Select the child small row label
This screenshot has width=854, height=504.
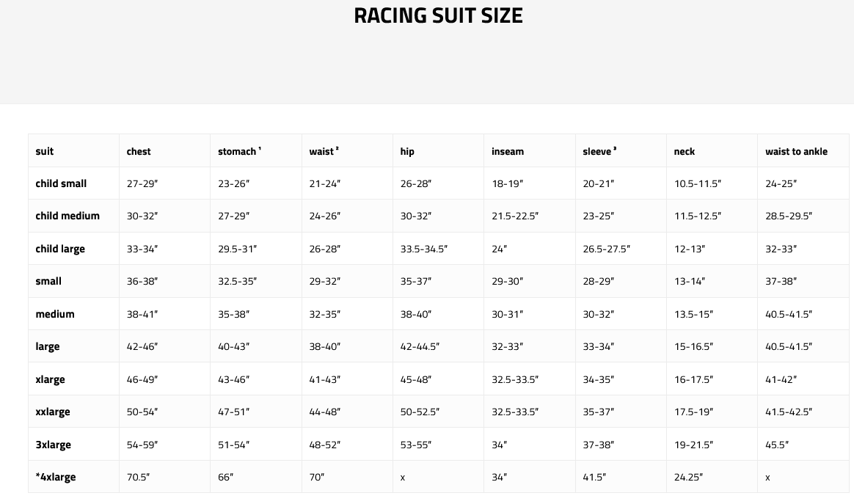[62, 183]
